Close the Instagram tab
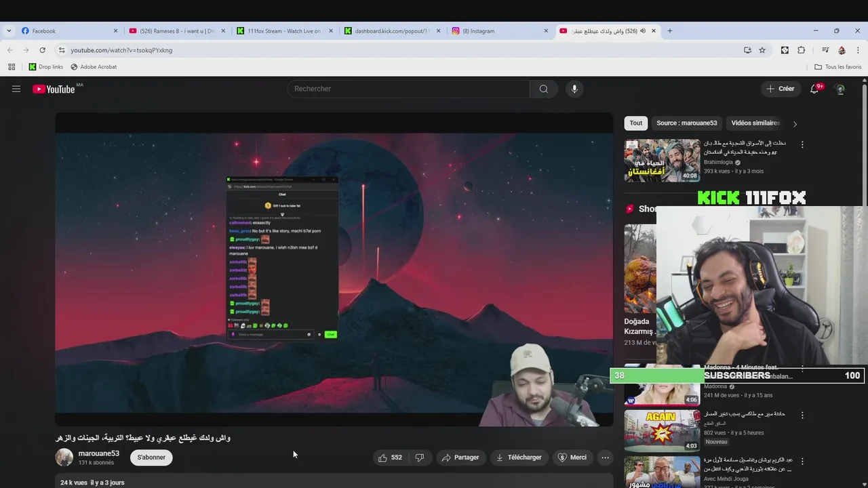 (x=546, y=30)
